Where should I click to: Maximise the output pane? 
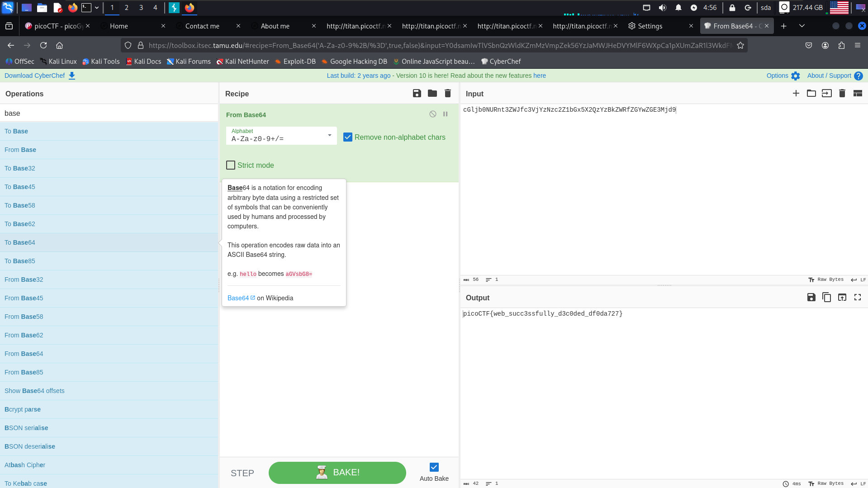coord(857,297)
